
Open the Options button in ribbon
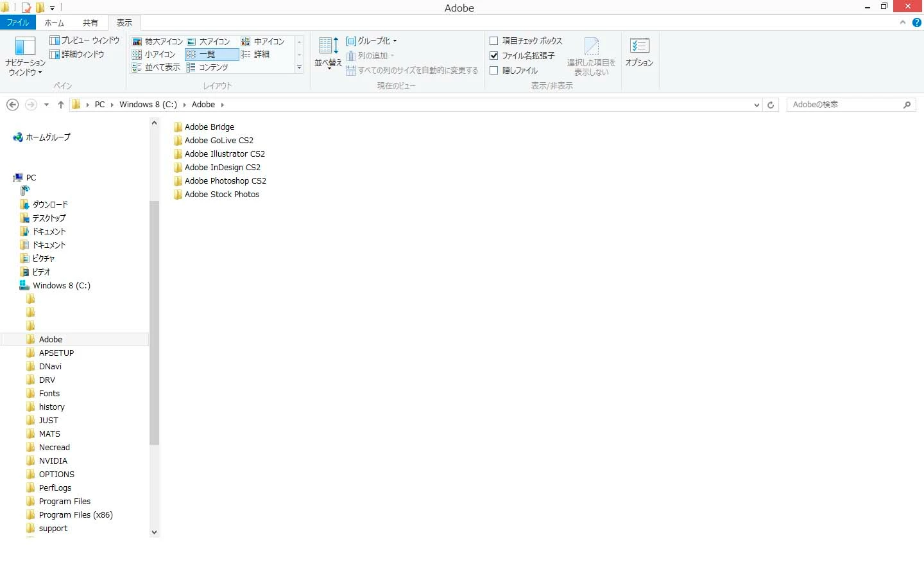[639, 53]
